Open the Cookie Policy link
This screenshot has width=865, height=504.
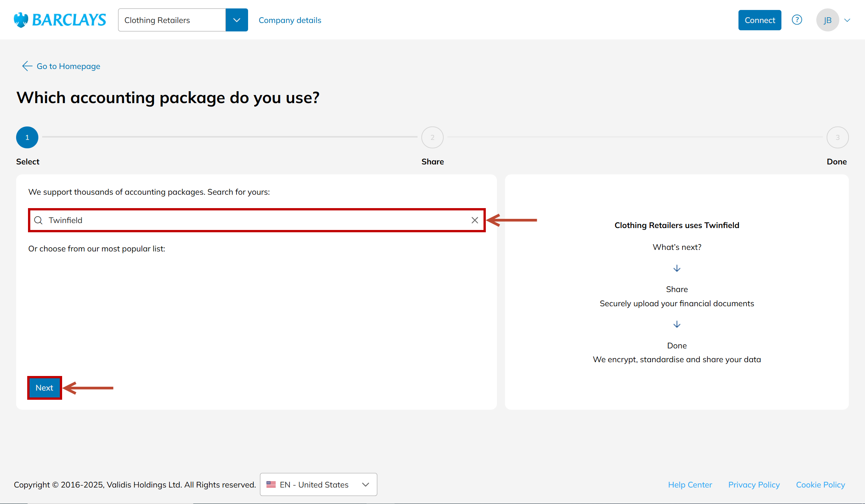[x=821, y=485]
